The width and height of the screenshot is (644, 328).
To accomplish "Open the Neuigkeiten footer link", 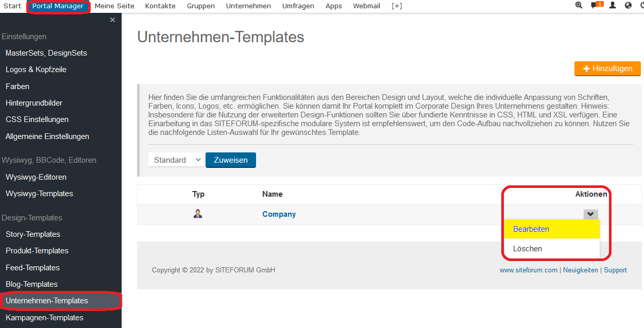I will tap(581, 270).
